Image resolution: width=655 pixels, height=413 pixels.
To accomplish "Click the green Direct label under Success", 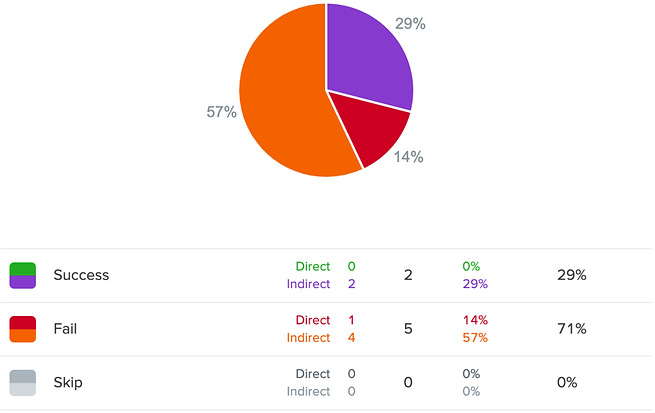I will click(312, 267).
